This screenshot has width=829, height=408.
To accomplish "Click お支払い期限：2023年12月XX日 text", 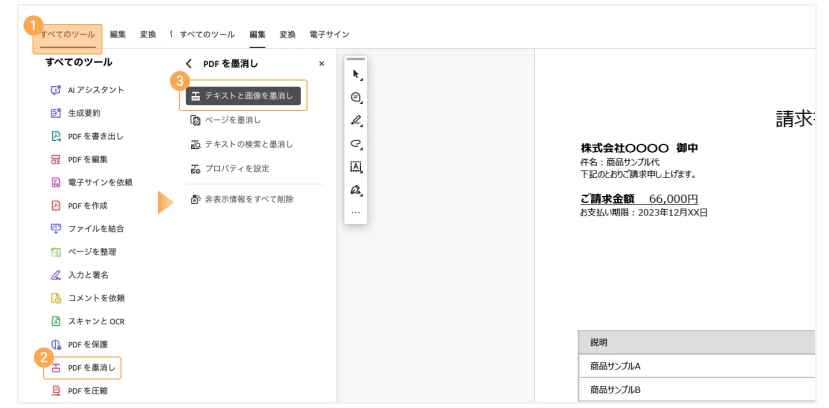I will tap(643, 213).
